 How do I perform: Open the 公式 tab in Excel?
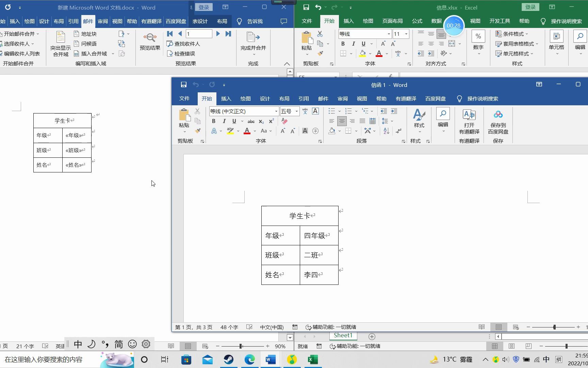[x=416, y=21]
